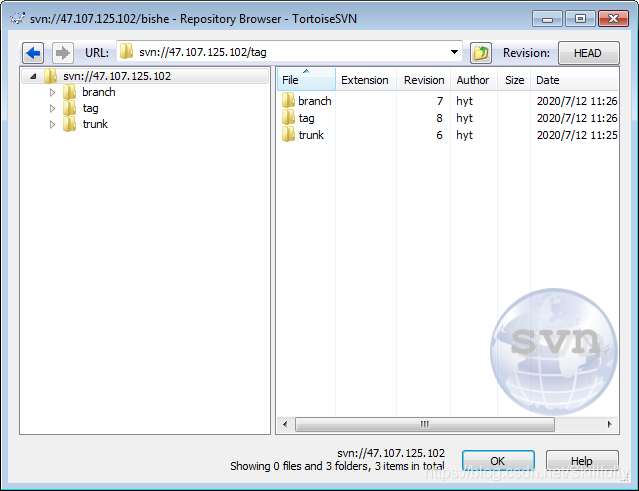The height and width of the screenshot is (491, 639).
Task: Click the trunk folder icon in the file list
Action: [288, 135]
